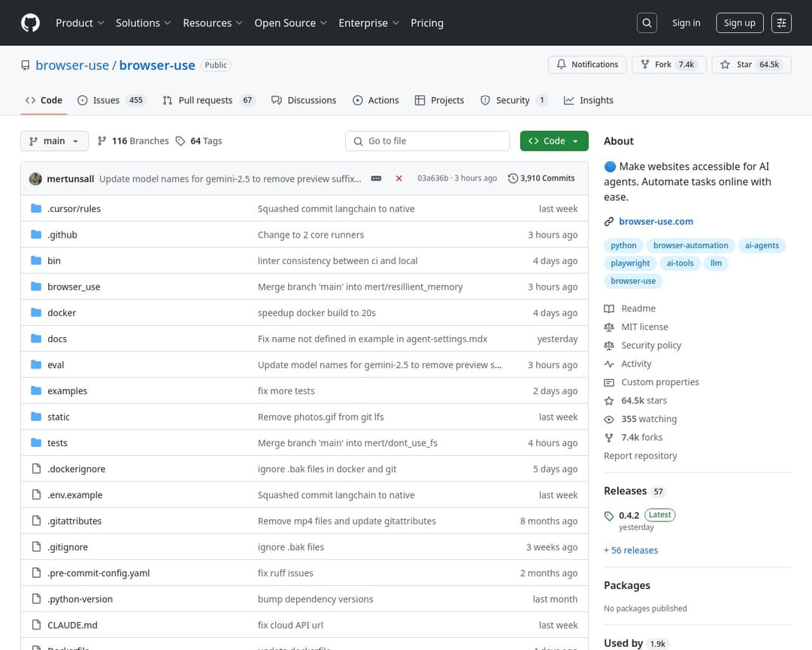Screen dimensions: 812x650
Task: Open the + 56 releases link
Action: [631, 550]
